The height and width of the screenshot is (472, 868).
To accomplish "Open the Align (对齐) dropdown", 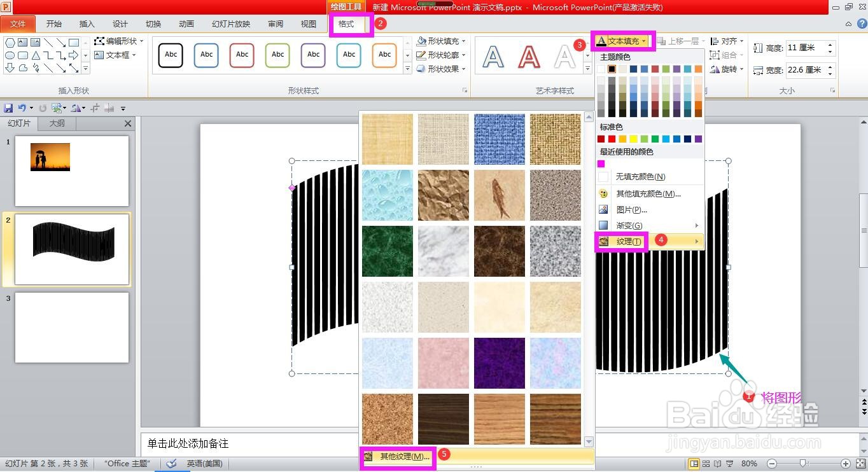I will 727,41.
